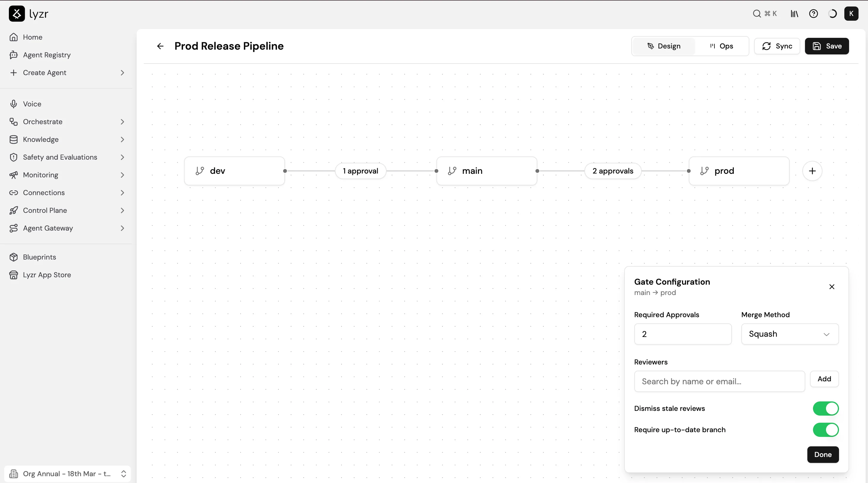Viewport: 868px width, 483px height.
Task: Click the branch icon on dev node
Action: coord(199,171)
